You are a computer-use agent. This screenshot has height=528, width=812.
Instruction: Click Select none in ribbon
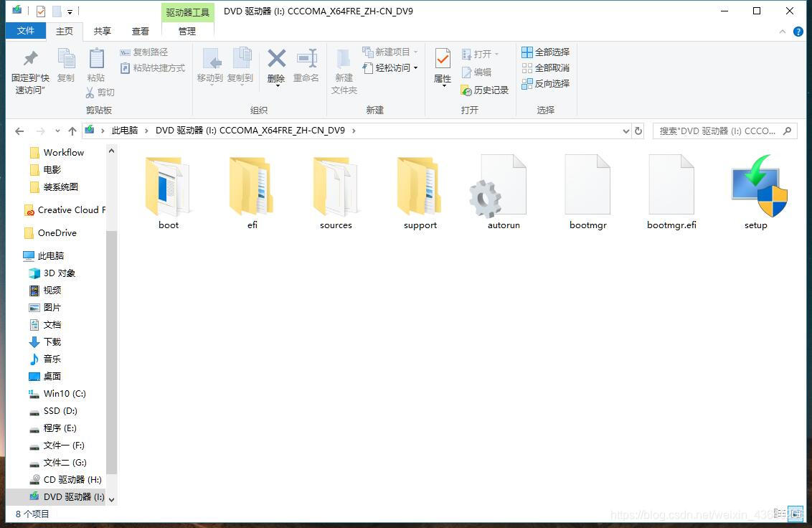(x=546, y=68)
